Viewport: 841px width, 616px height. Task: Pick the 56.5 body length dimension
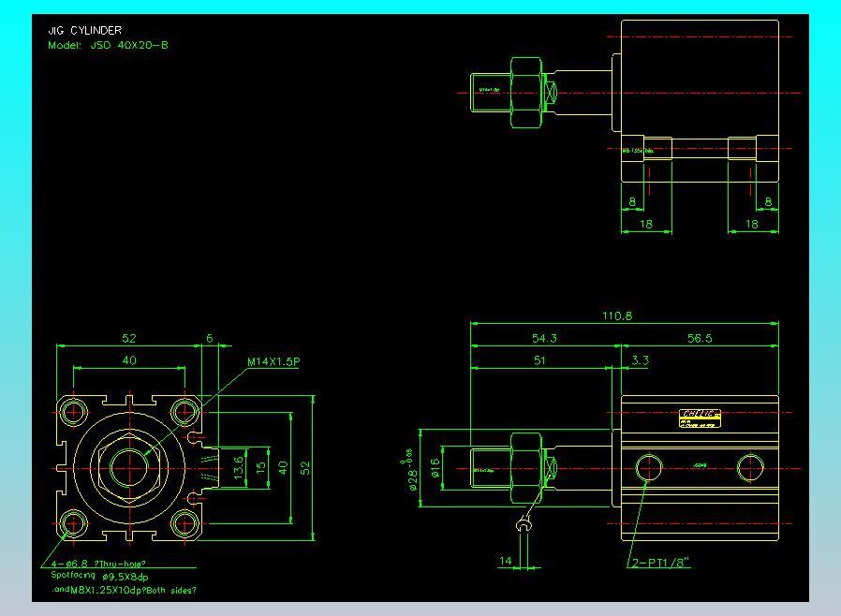click(700, 338)
